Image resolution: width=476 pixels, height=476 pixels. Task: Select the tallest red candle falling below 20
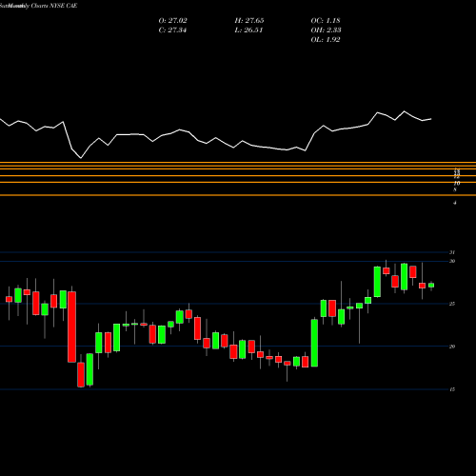tap(72, 327)
